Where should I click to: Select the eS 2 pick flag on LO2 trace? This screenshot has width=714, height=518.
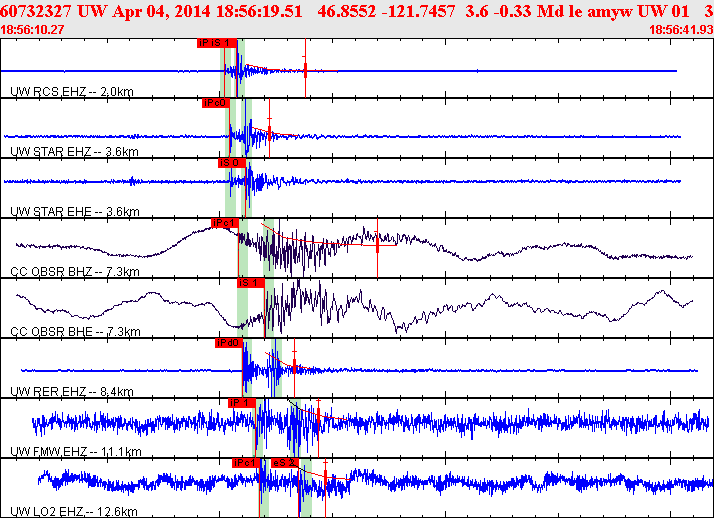pos(285,463)
